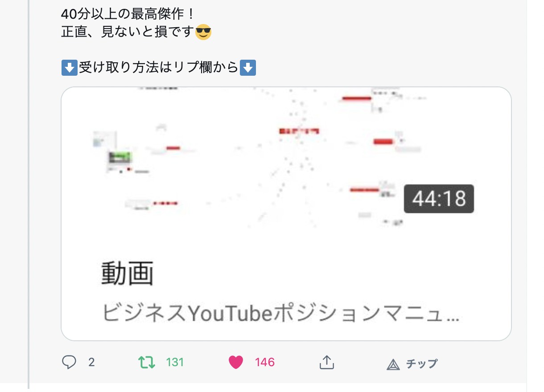Click the retweet count 131
The image size is (544, 392).
(175, 363)
